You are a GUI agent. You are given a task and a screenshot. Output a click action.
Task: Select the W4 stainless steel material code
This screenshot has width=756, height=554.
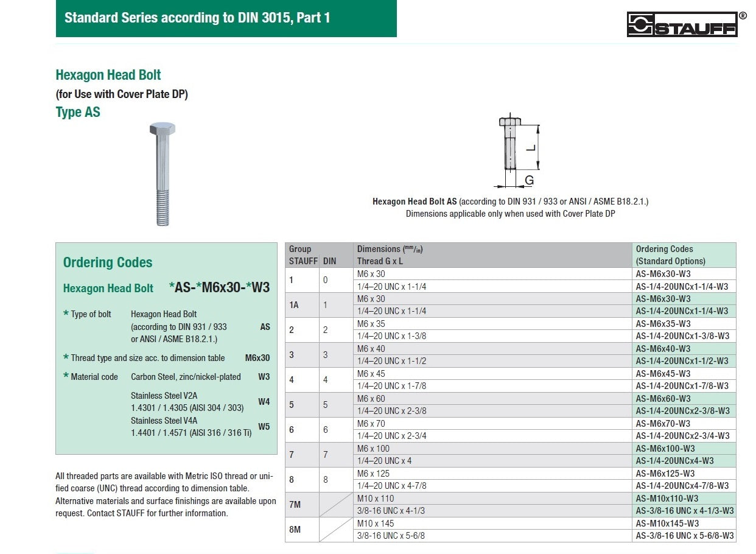(x=264, y=402)
